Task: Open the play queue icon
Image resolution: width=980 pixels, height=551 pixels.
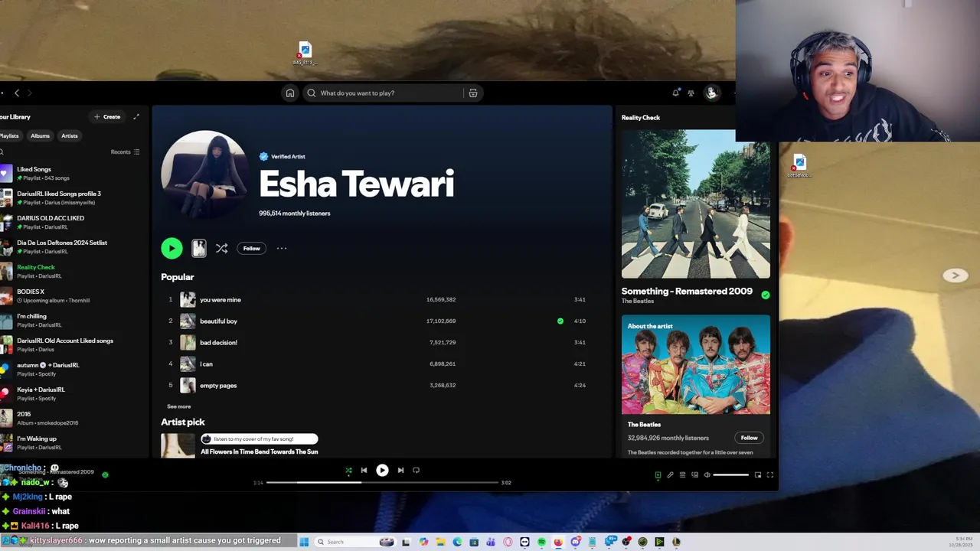Action: tap(682, 475)
